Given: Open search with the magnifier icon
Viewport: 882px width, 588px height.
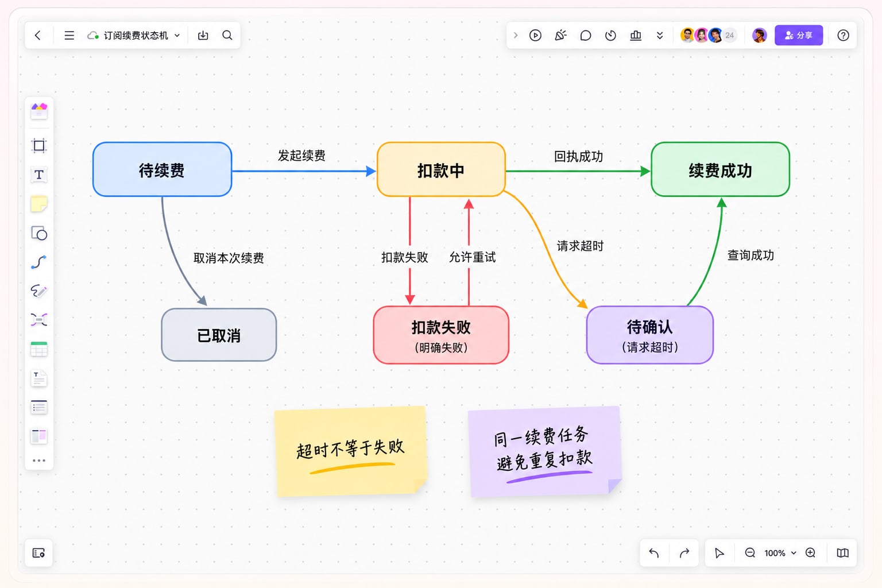Looking at the screenshot, I should [x=227, y=36].
